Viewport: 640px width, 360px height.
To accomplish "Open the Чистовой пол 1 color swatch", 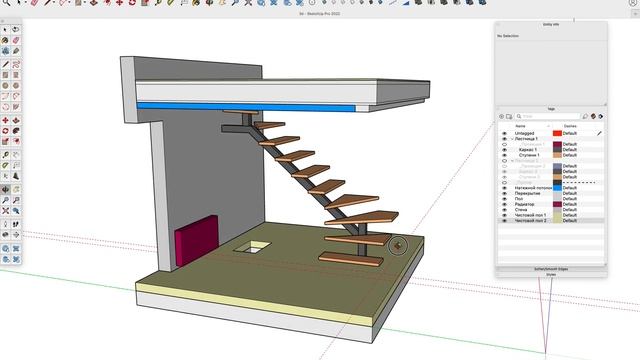I will pos(557,216).
